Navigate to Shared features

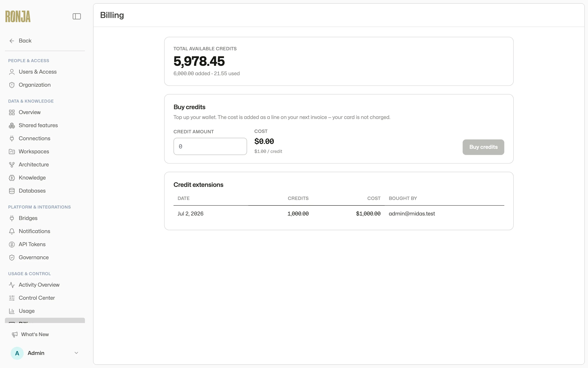click(45, 126)
